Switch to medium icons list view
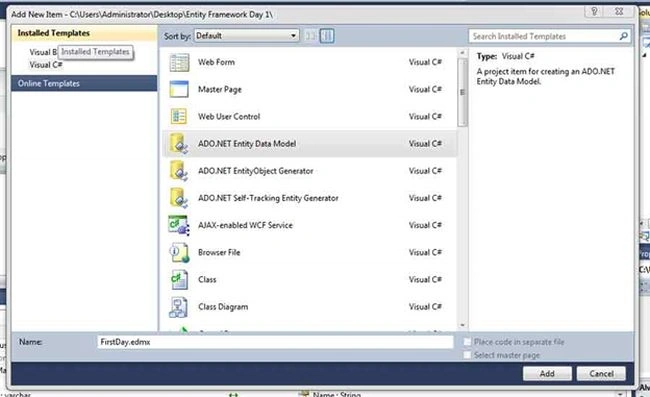 [327, 36]
